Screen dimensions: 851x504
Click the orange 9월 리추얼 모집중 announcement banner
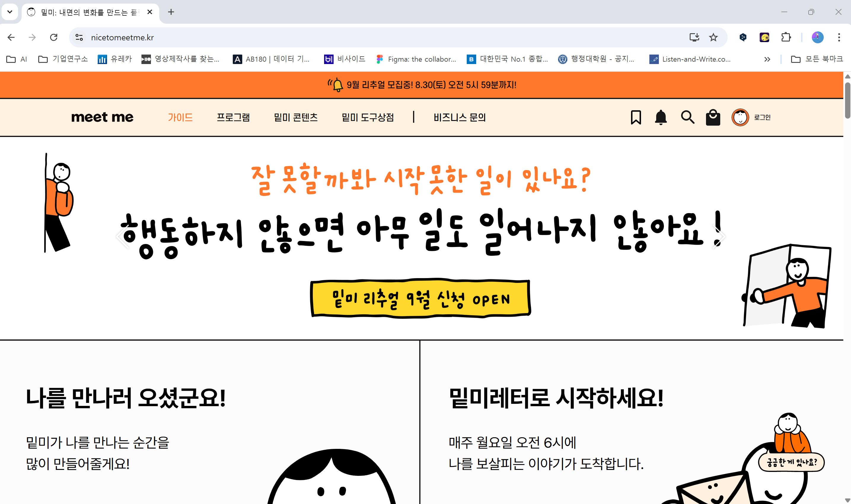pos(421,84)
